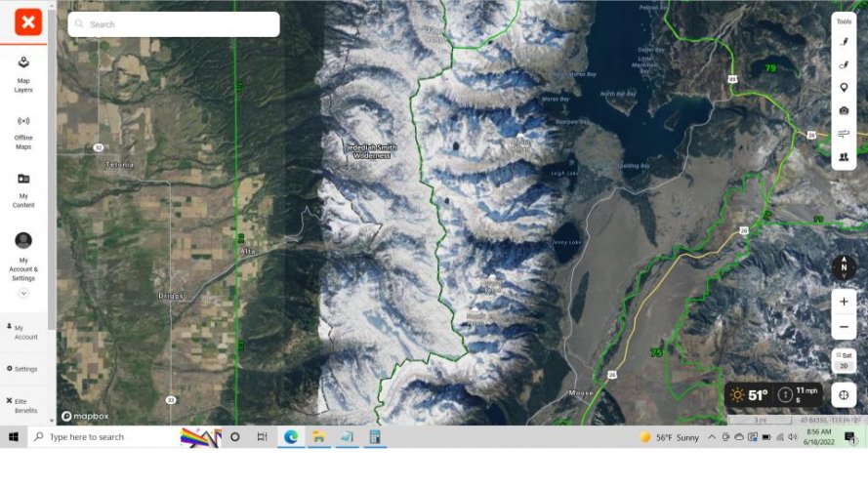Collapse My Account & Settings chevron
The height and width of the screenshot is (488, 868).
23,293
